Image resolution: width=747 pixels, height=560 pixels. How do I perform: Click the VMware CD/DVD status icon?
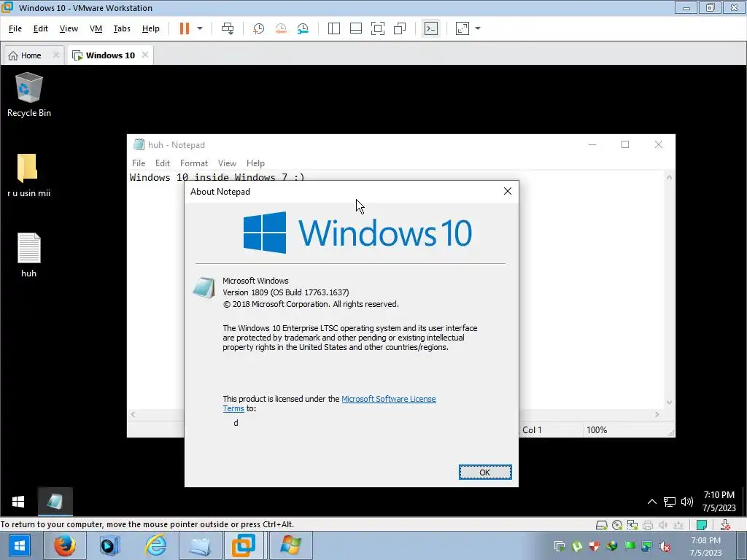click(x=617, y=525)
